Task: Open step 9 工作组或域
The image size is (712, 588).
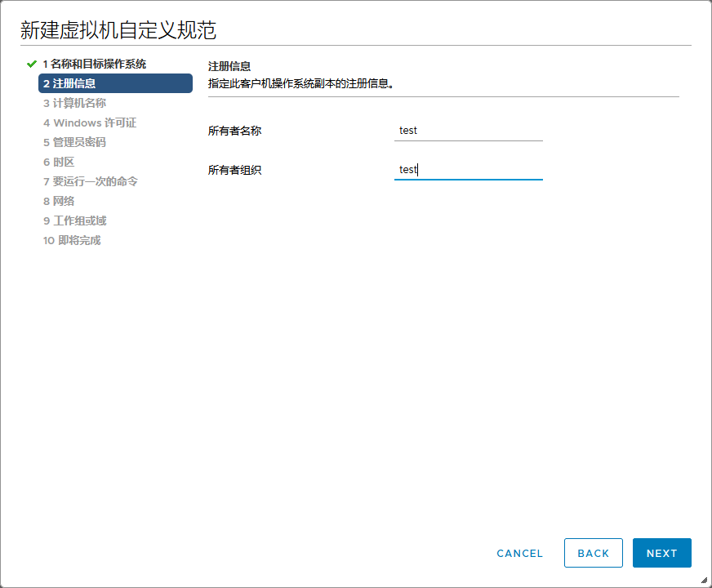Action: pyautogui.click(x=74, y=220)
